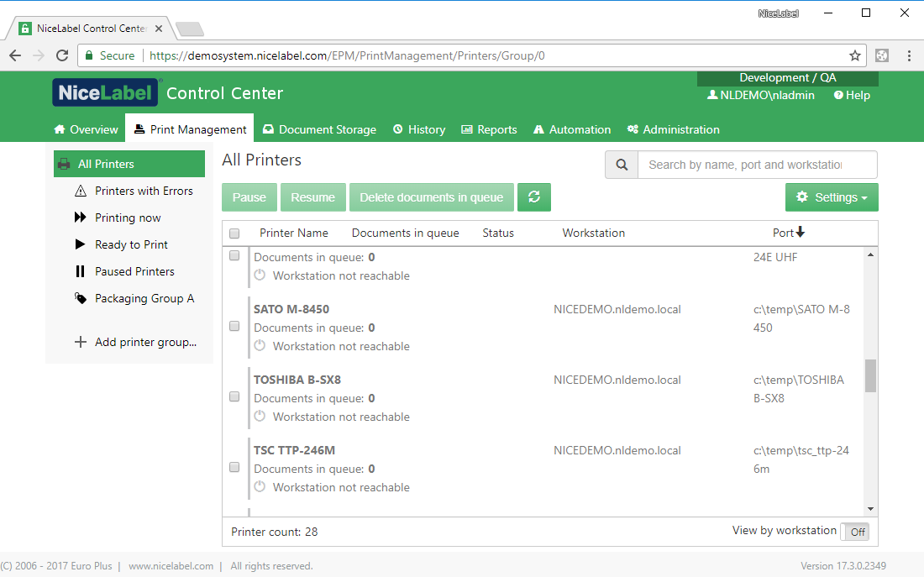
Task: Open the www.nicelabel.com footer link
Action: coord(171,566)
